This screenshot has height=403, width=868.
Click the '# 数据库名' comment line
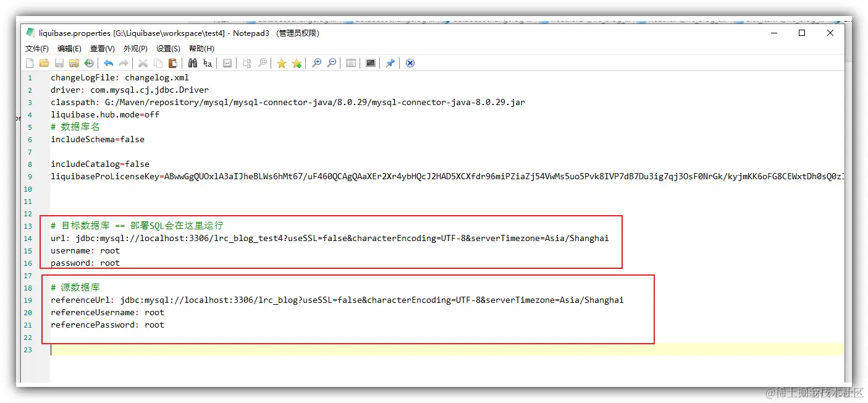click(75, 127)
